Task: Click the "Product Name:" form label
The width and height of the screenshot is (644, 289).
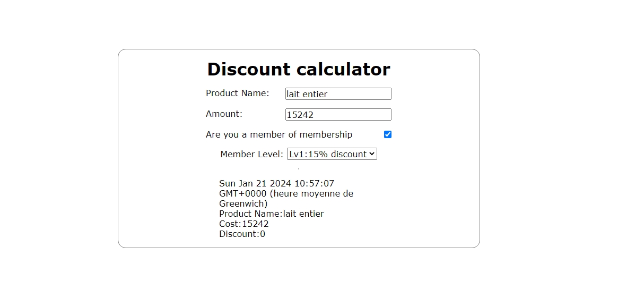Action: 238,93
